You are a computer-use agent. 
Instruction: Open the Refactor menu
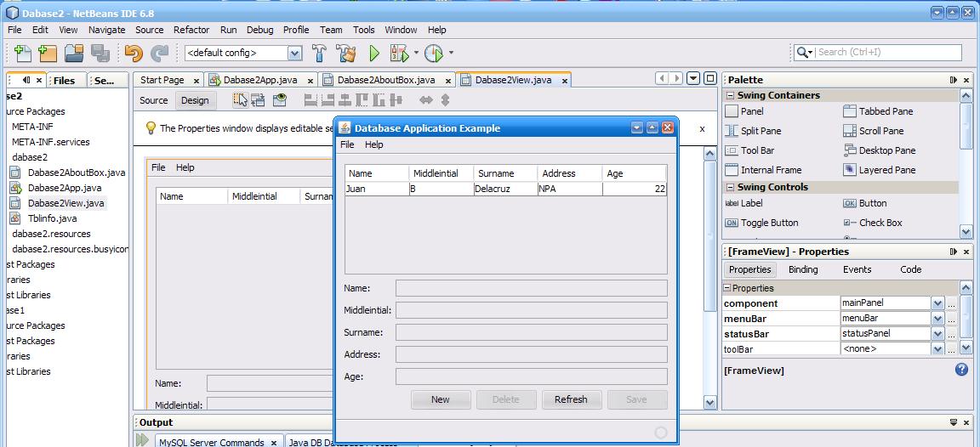tap(192, 30)
